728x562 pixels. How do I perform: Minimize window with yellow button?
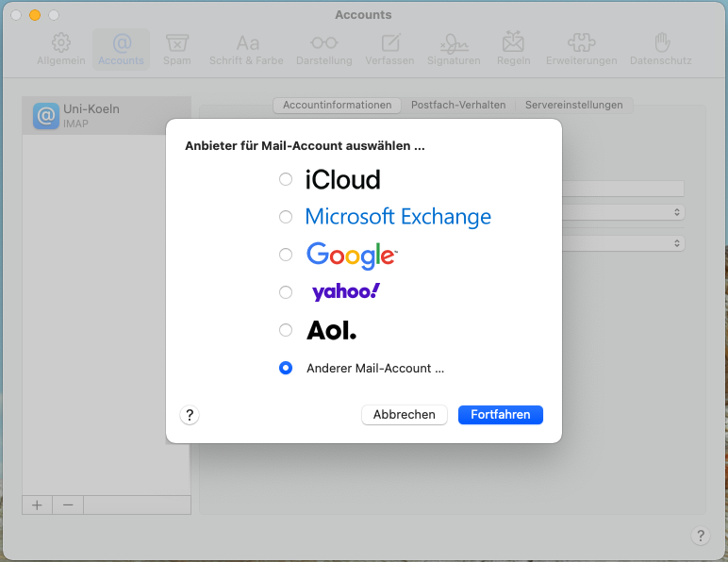(35, 15)
